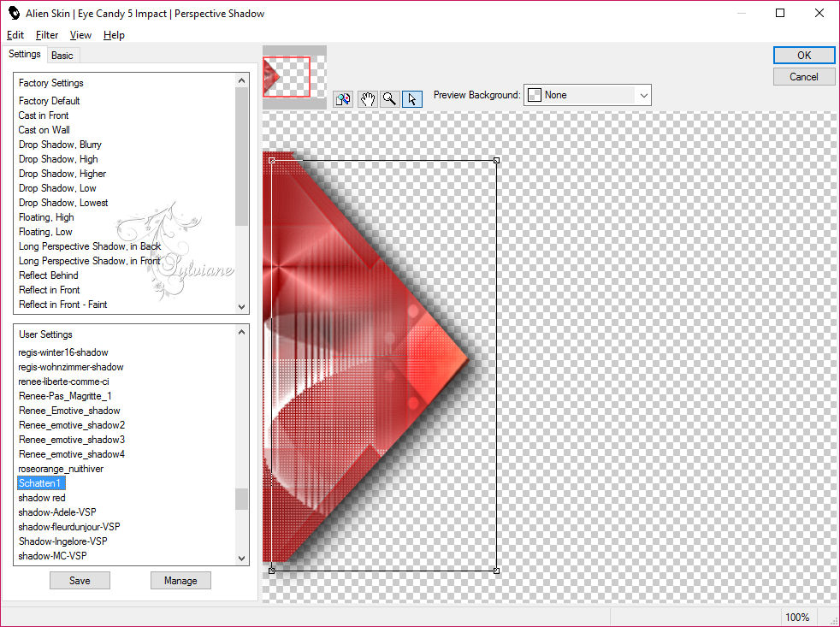Select Renee_emotive_shadow2 user setting
This screenshot has width=840, height=627.
[x=72, y=424]
